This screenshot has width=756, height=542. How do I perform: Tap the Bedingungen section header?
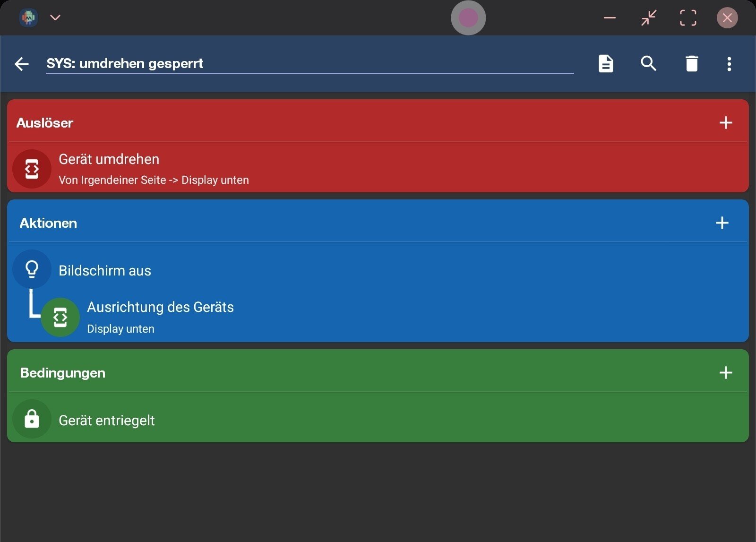[62, 373]
